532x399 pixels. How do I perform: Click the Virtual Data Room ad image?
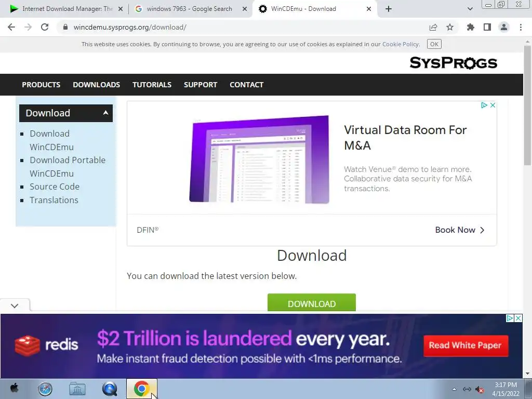point(259,159)
